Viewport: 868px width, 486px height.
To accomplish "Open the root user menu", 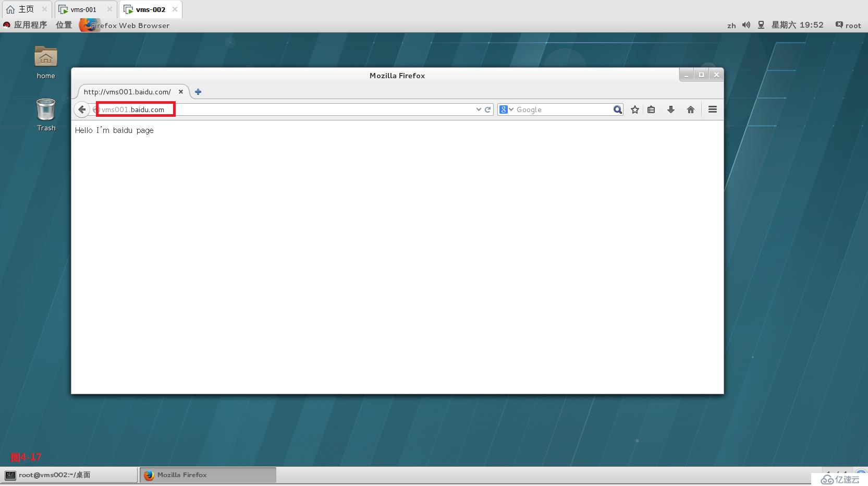I will (848, 25).
